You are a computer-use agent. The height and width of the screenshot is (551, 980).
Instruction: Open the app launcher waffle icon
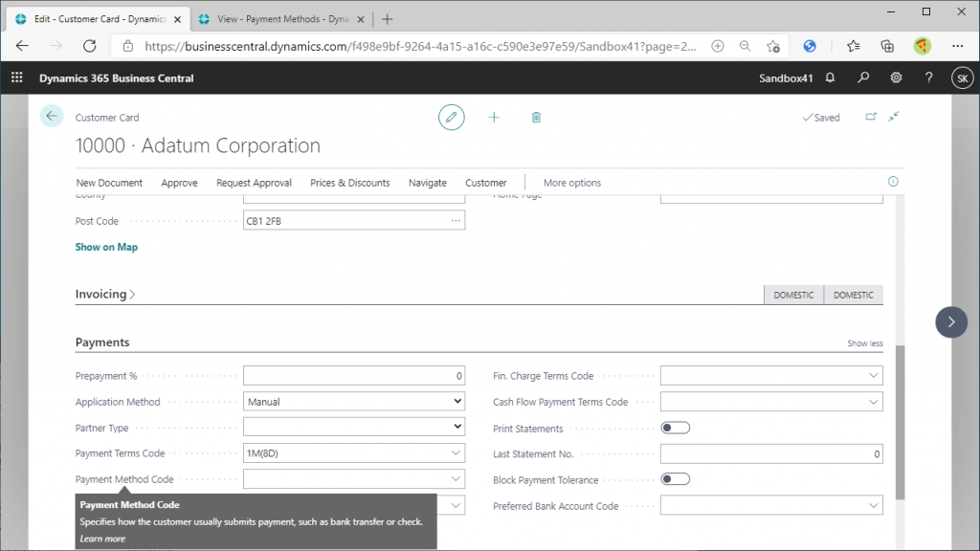(16, 77)
